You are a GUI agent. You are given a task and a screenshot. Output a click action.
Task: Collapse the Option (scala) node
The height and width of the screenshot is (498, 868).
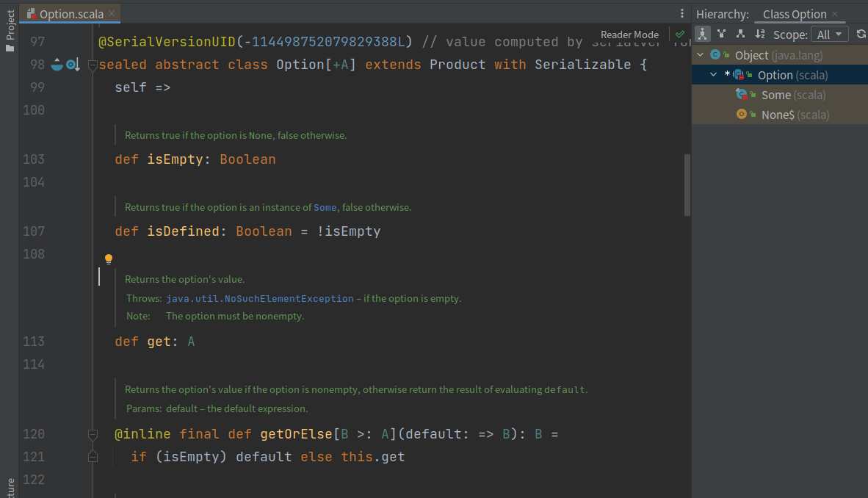(714, 75)
